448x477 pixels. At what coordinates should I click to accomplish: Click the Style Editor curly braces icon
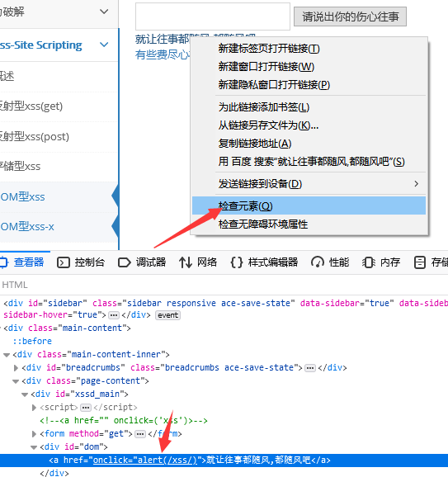click(x=237, y=262)
